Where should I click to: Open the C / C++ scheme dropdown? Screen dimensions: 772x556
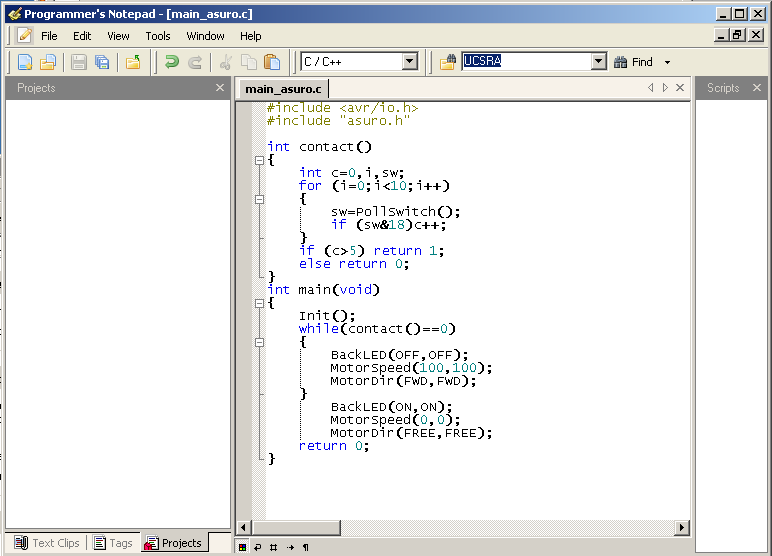pos(410,62)
